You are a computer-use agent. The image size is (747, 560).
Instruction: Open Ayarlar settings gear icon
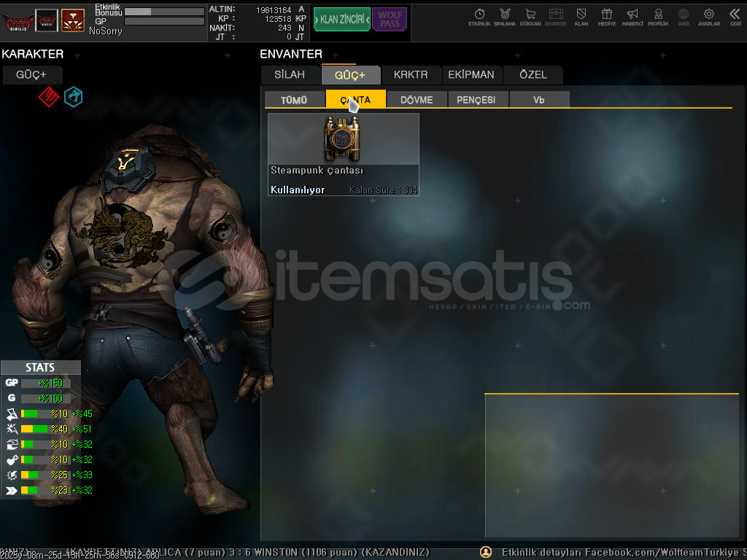[x=709, y=17]
